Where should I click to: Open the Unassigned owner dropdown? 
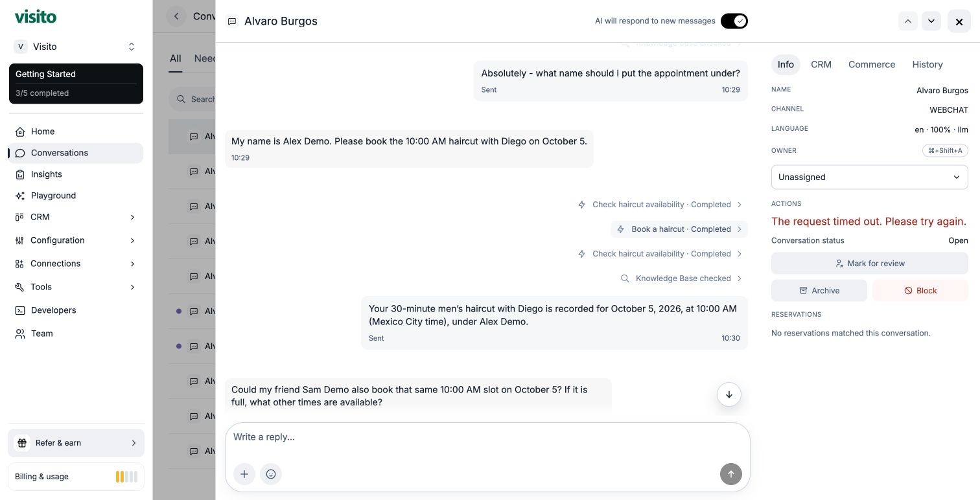(x=869, y=177)
